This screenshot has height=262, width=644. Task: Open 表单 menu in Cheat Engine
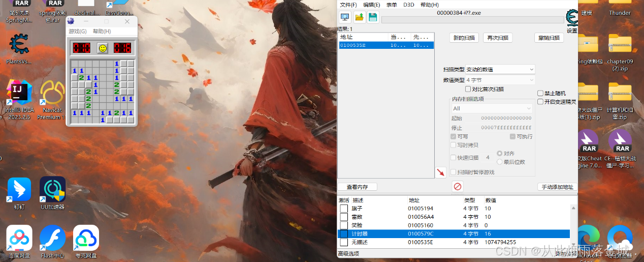tap(392, 5)
